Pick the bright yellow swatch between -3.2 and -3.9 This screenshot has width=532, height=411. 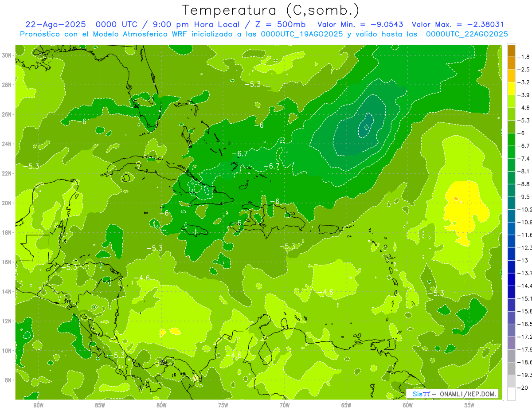coord(512,89)
